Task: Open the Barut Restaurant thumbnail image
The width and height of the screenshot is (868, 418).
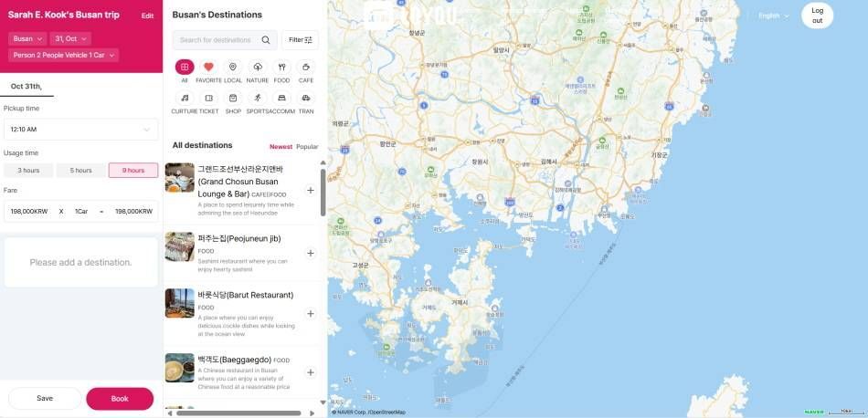Action: pyautogui.click(x=179, y=303)
